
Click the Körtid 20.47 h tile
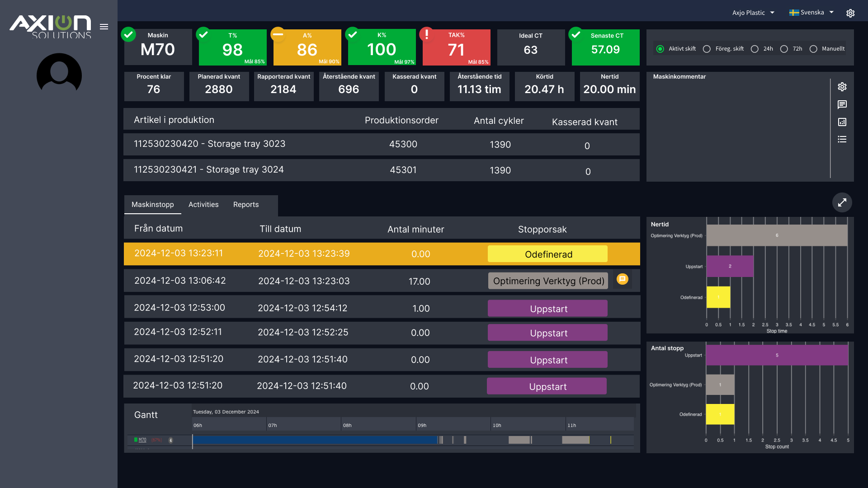tap(544, 86)
